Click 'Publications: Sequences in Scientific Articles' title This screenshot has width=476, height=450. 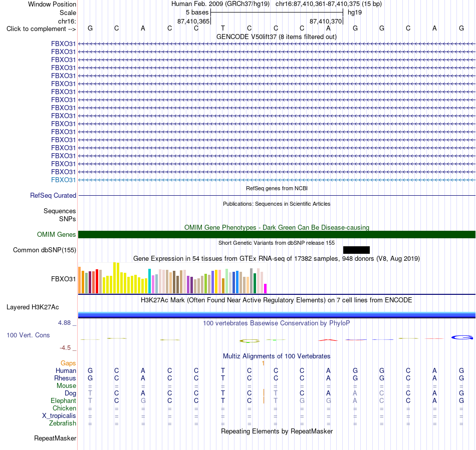(277, 204)
